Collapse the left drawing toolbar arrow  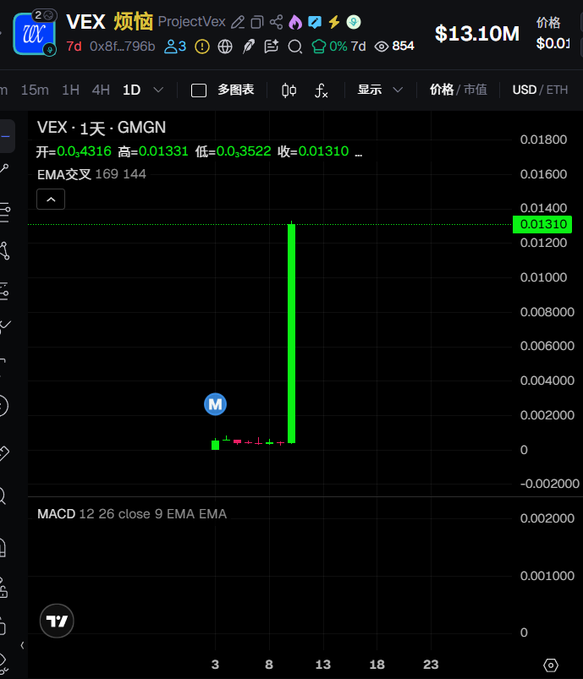tap(23, 645)
